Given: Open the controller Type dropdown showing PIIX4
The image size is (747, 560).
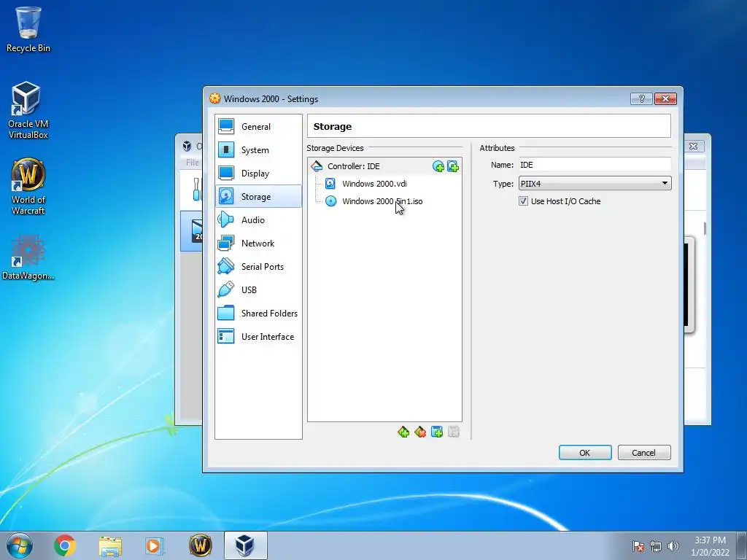Looking at the screenshot, I should 595,183.
